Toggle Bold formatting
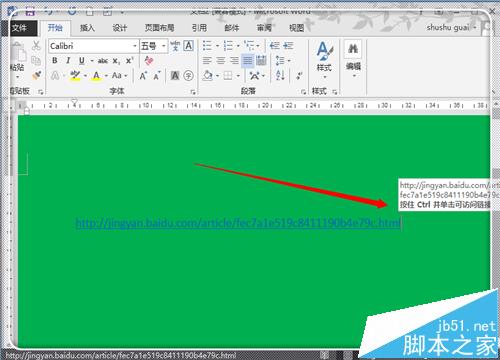This screenshot has height=360, width=500. 55,61
